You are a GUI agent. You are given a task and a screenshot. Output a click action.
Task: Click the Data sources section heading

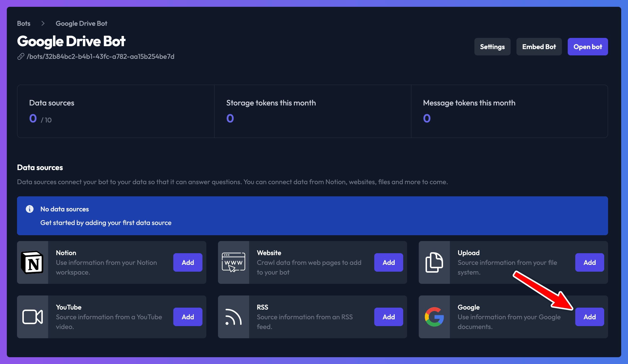[x=40, y=167]
